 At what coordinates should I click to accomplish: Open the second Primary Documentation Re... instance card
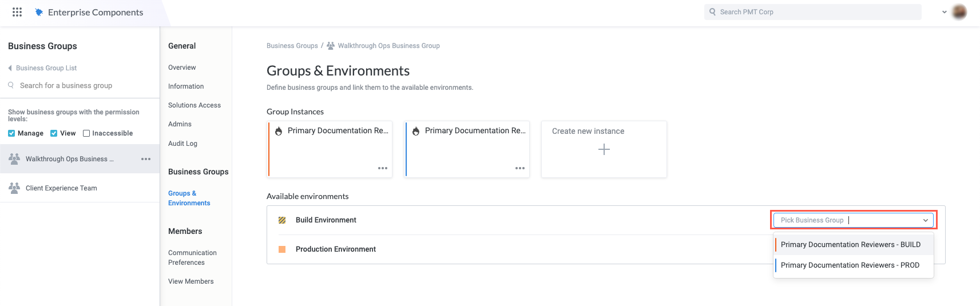pos(467,149)
